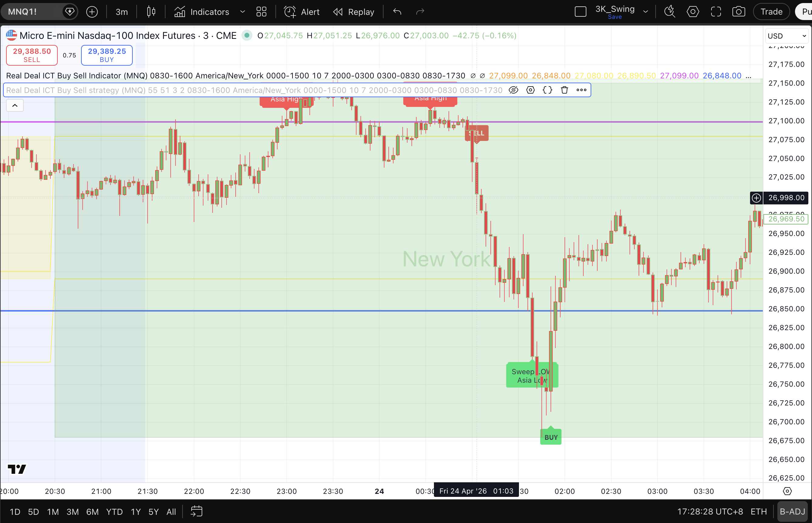
Task: Show the hidden ICT strategy via eye icon
Action: (513, 90)
